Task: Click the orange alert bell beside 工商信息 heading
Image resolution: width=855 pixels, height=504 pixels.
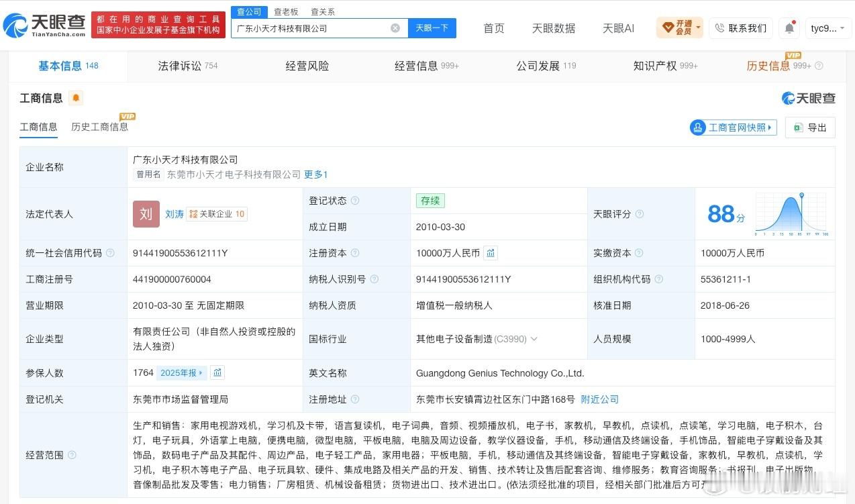Action: 76,98
